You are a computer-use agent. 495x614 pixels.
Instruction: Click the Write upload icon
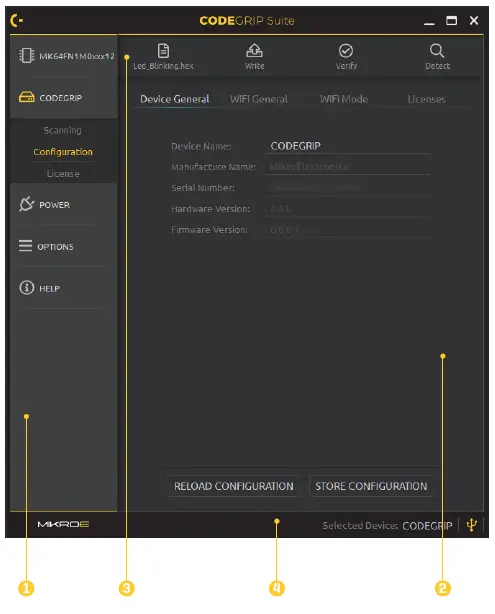(x=254, y=51)
